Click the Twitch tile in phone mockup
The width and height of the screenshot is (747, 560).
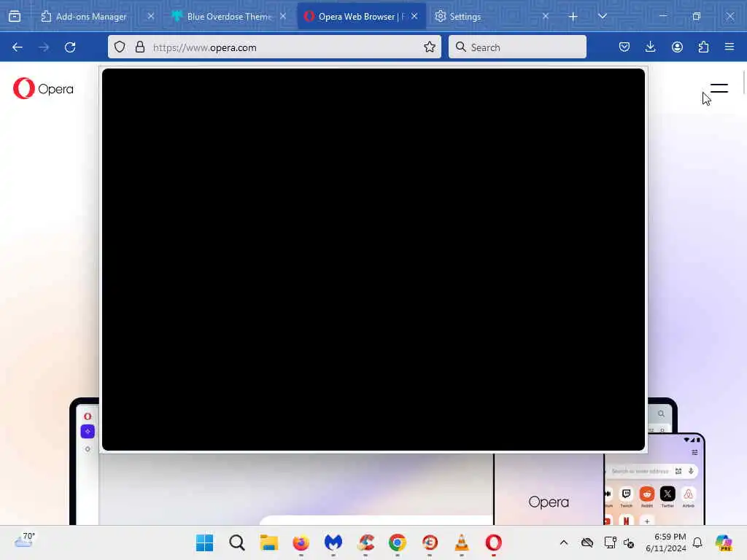point(627,494)
